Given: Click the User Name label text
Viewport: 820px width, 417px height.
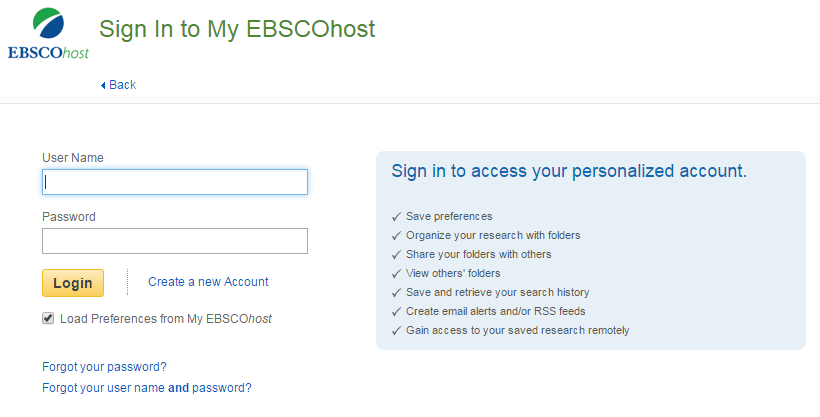Looking at the screenshot, I should 73,158.
